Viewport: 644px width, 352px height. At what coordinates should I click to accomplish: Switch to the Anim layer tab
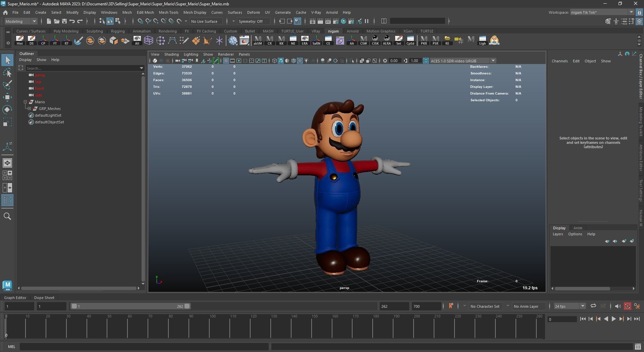pyautogui.click(x=578, y=228)
